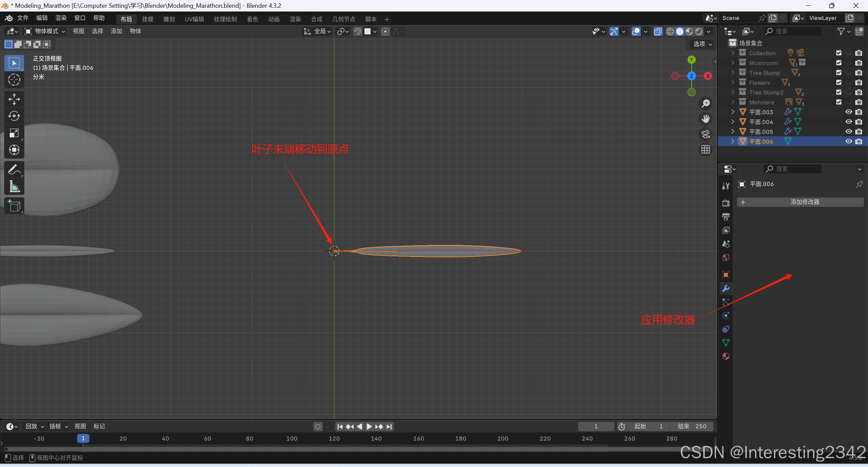Select the Annotate pencil tool
This screenshot has height=467, width=868.
[14, 169]
